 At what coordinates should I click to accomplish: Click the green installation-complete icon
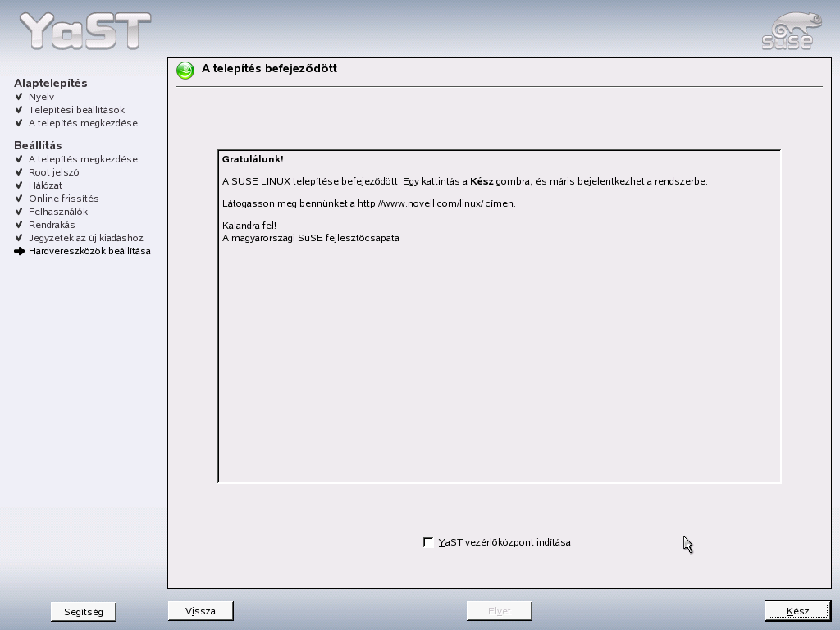coord(185,71)
